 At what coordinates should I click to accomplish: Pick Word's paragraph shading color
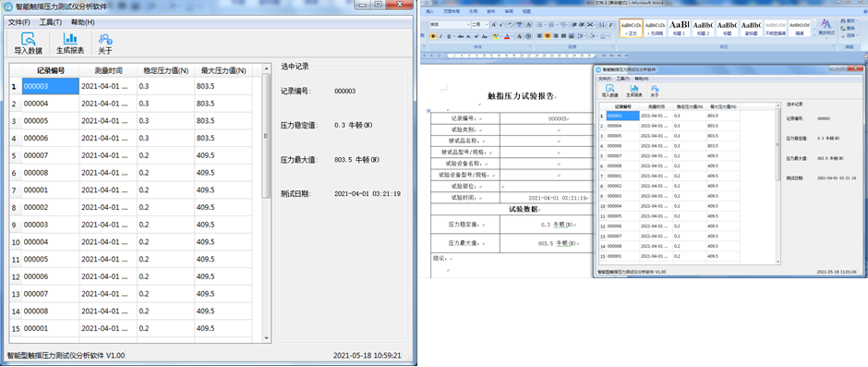(x=592, y=37)
